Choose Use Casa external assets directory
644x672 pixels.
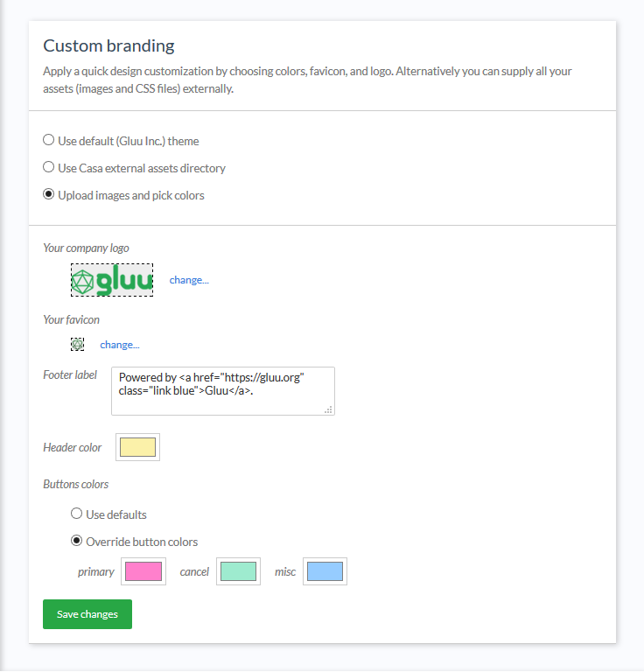(49, 167)
